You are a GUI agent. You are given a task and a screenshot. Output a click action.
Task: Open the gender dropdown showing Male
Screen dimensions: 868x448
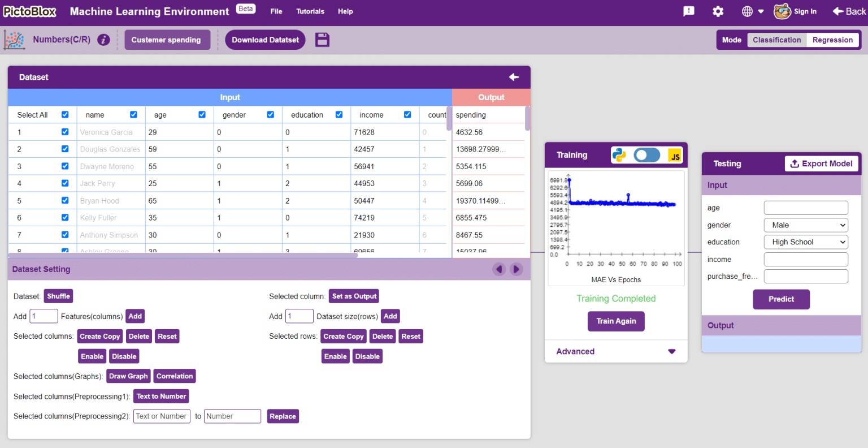pos(805,225)
